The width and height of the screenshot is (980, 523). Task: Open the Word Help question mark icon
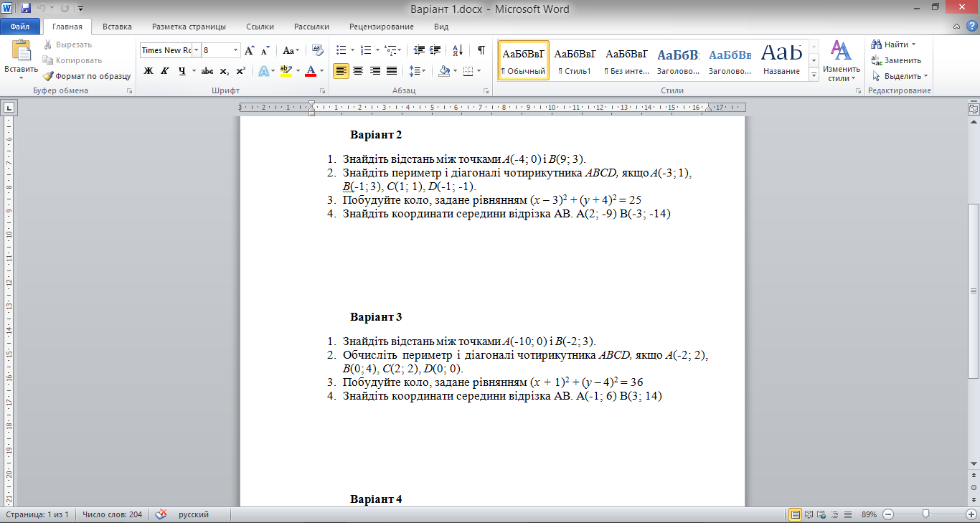click(971, 27)
